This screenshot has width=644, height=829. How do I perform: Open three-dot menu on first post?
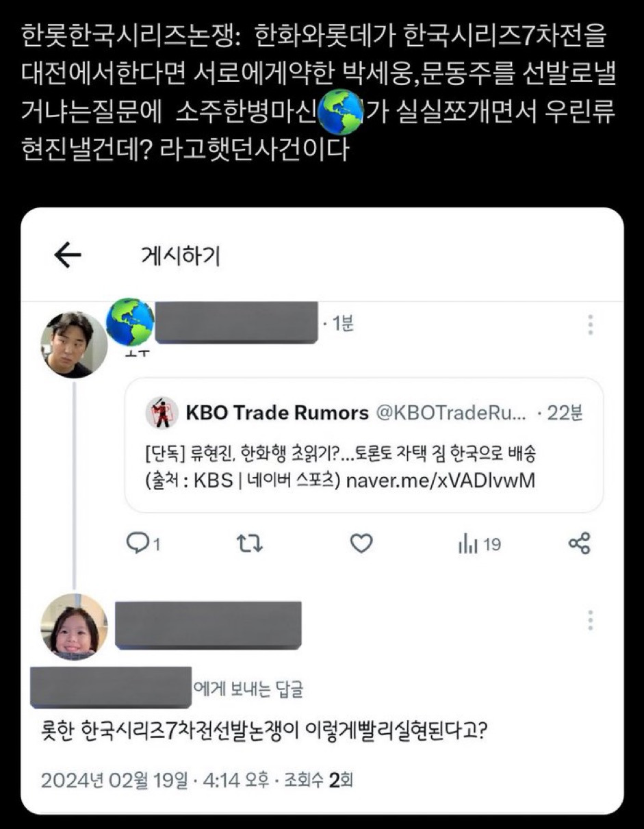point(591,324)
